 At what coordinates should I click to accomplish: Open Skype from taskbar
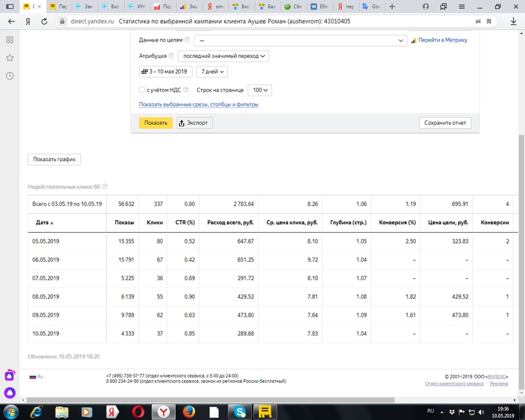[x=240, y=412]
